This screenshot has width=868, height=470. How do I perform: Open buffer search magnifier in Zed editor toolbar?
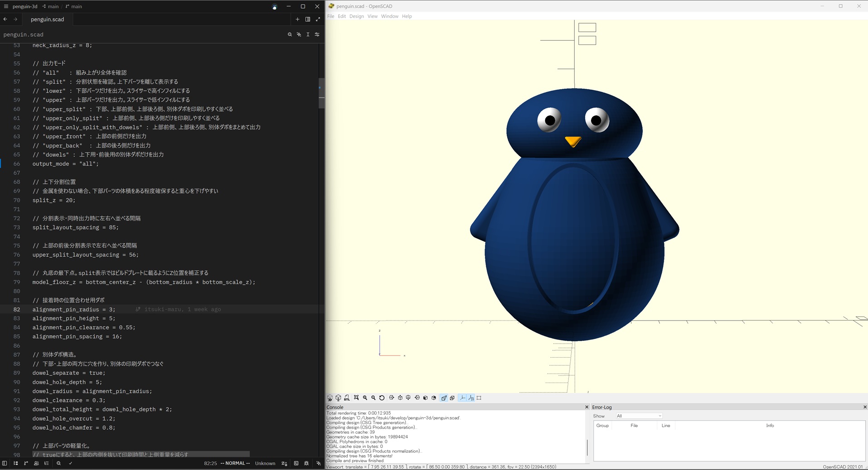point(290,34)
